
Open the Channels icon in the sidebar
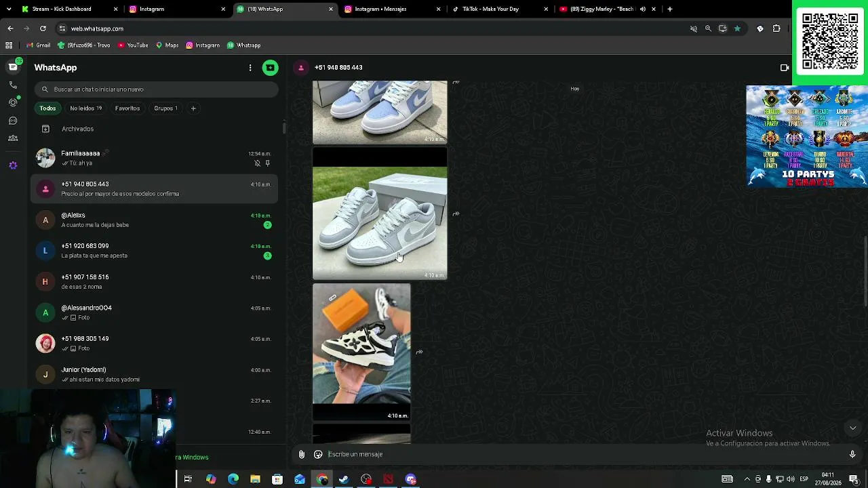click(13, 121)
